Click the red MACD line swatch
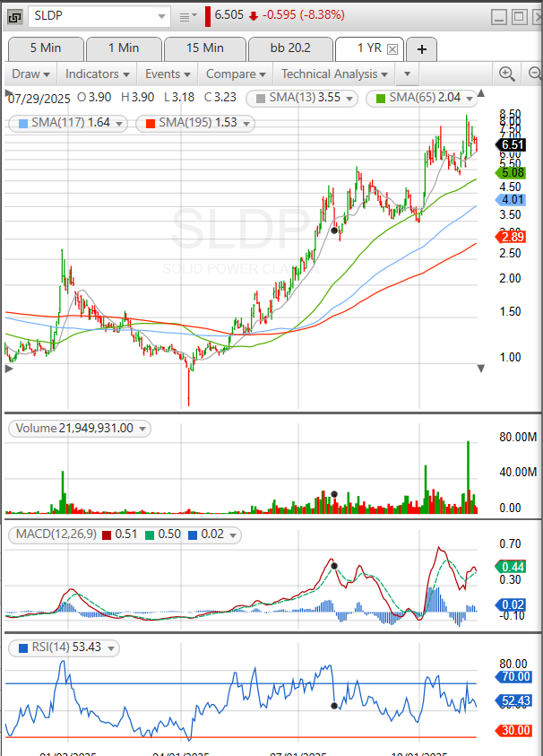543x756 pixels. [107, 534]
